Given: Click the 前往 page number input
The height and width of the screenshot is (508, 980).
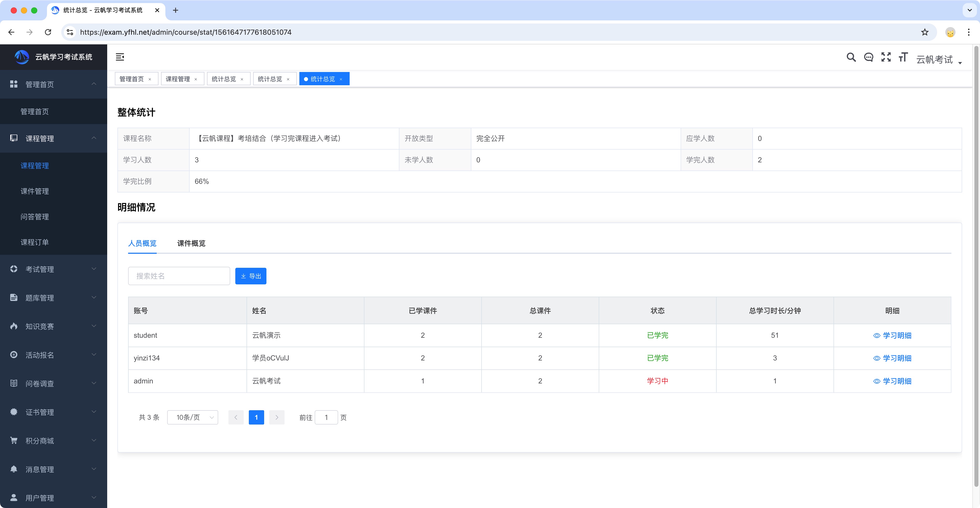Looking at the screenshot, I should 326,417.
